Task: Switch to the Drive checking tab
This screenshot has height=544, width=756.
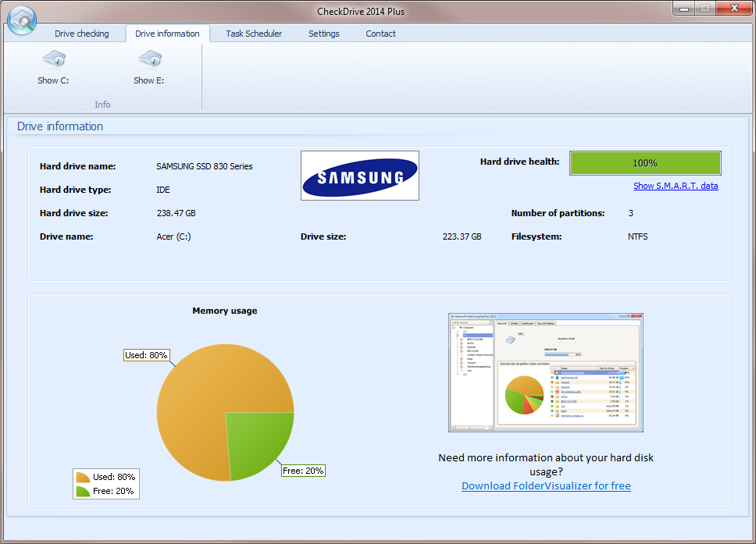Action: [x=82, y=34]
